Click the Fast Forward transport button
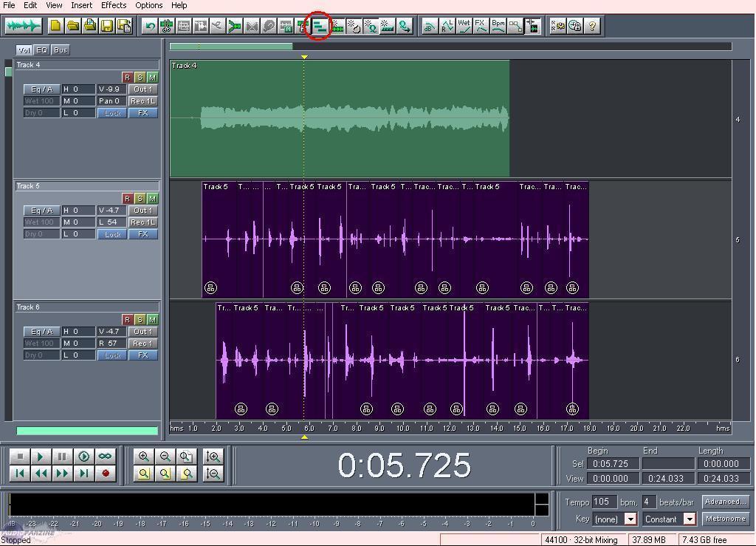The image size is (756, 546). tap(62, 473)
